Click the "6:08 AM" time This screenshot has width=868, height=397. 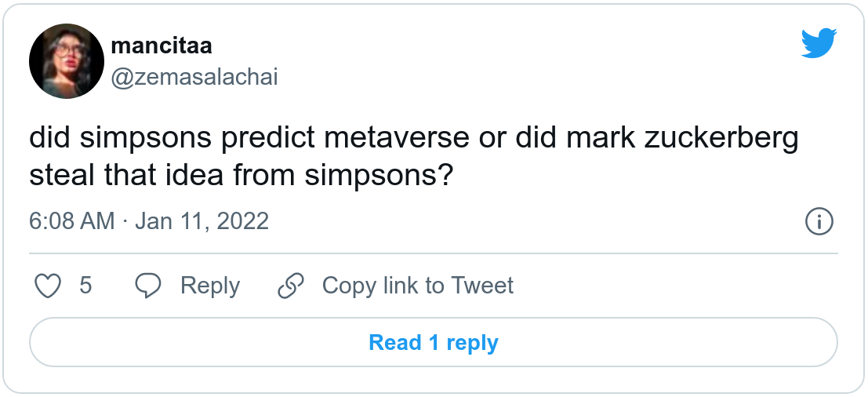[x=71, y=221]
